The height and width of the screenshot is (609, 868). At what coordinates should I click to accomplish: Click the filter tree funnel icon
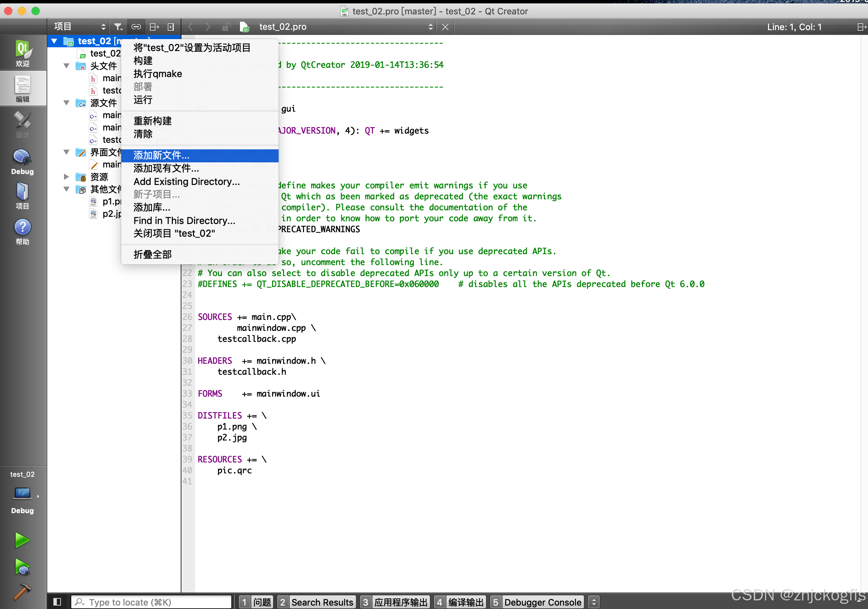coord(118,27)
